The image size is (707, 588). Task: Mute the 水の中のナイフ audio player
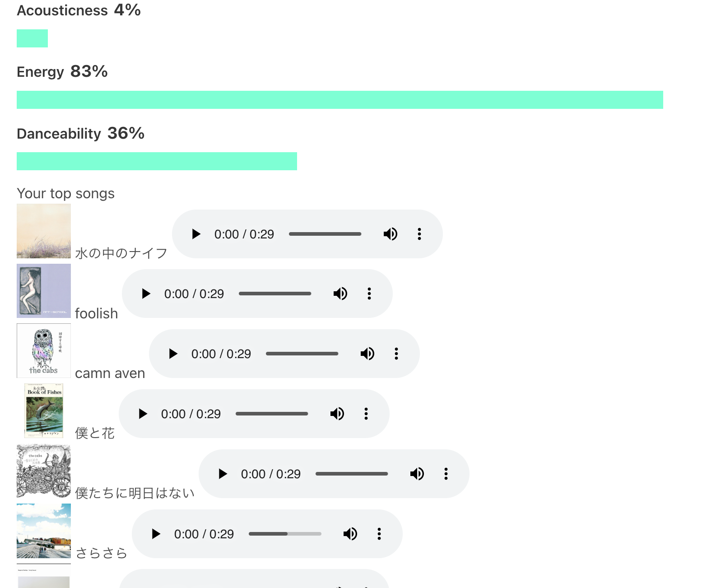[391, 234]
